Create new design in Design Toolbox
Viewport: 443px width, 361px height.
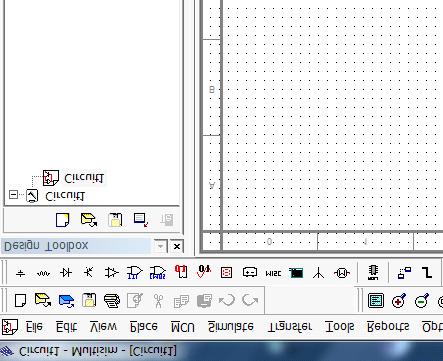(63, 220)
